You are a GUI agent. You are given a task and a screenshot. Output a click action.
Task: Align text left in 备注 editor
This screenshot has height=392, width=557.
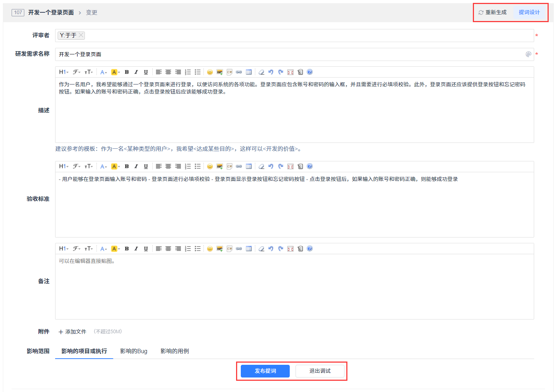(x=159, y=249)
